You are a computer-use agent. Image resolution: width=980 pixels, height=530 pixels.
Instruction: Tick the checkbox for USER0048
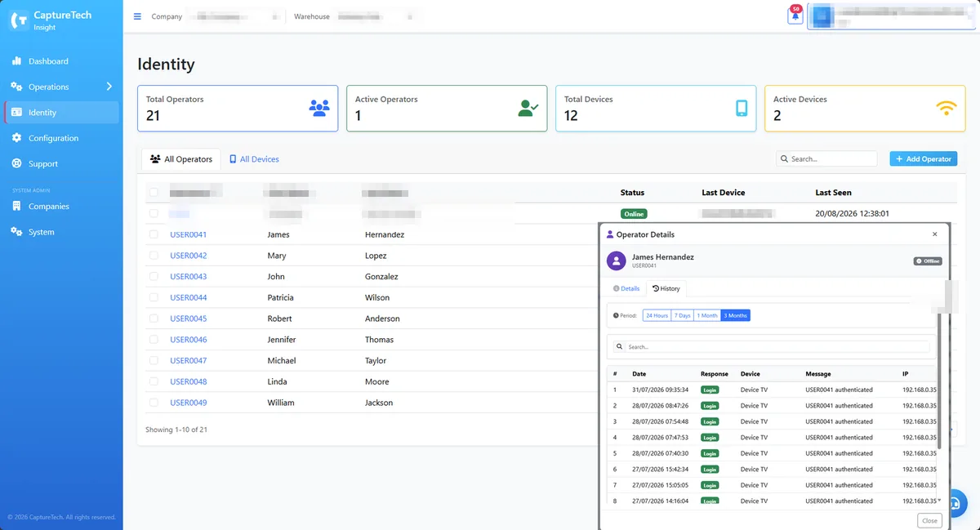[154, 381]
